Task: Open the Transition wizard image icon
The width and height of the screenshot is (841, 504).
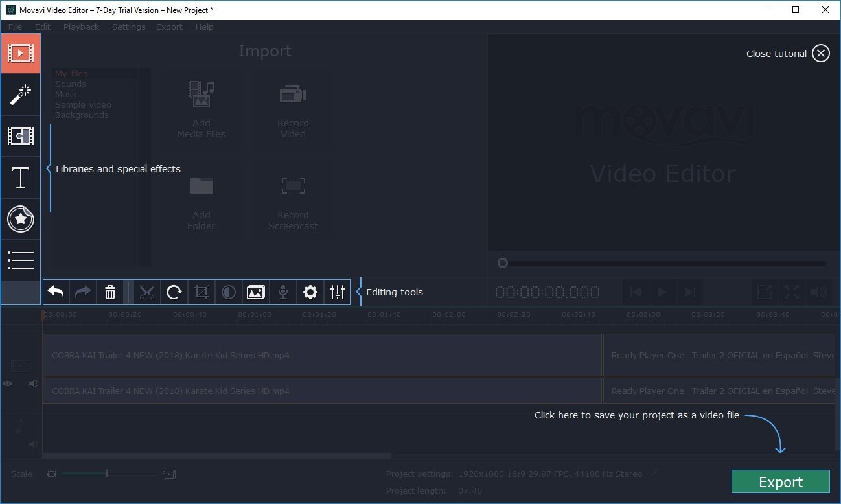Action: pos(256,292)
